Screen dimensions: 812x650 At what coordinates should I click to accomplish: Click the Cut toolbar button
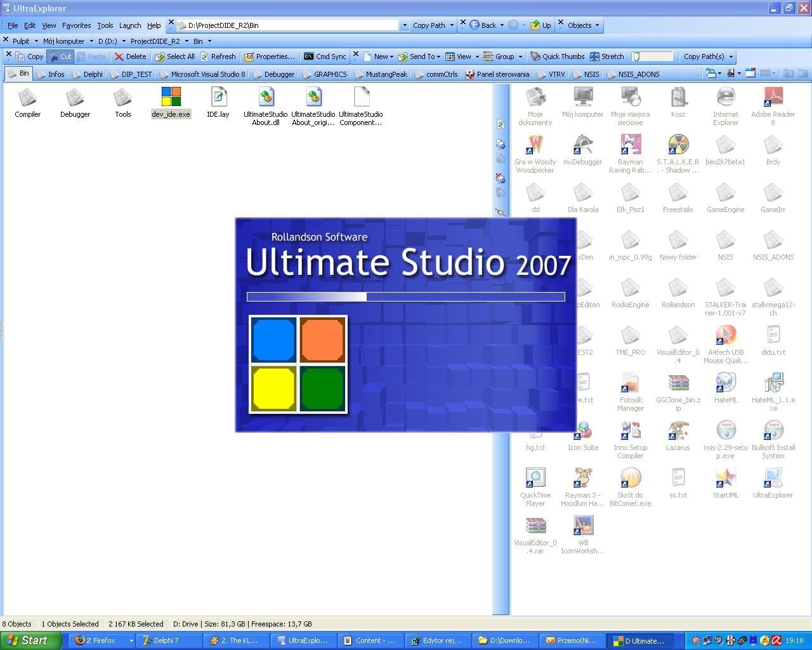point(60,56)
